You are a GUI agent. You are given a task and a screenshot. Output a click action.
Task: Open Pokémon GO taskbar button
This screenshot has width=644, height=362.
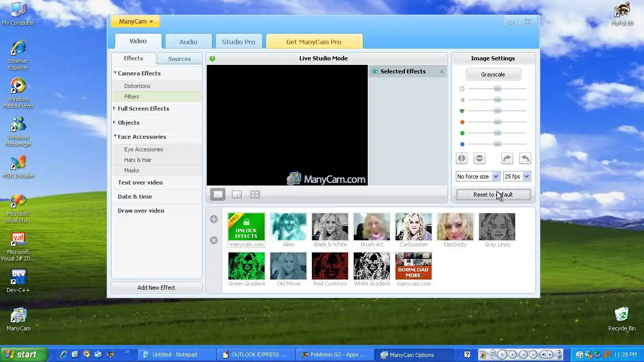click(x=336, y=354)
